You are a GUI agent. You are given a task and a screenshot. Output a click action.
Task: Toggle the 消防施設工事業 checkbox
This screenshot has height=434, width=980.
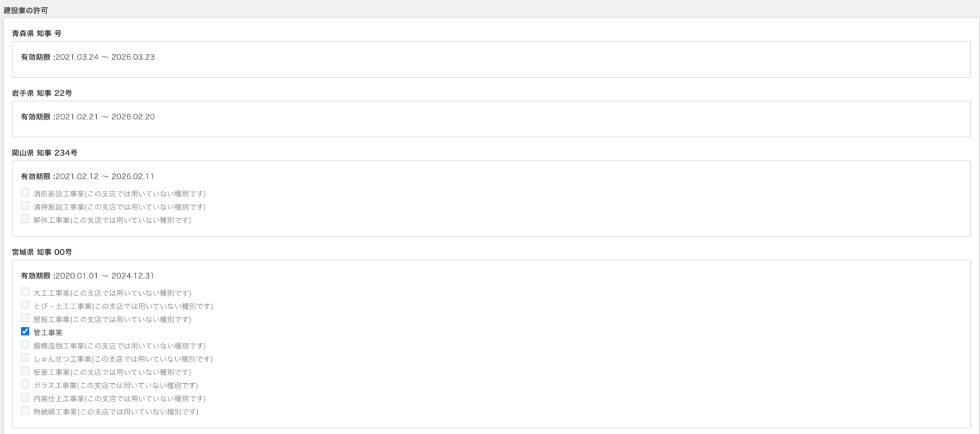click(x=25, y=192)
